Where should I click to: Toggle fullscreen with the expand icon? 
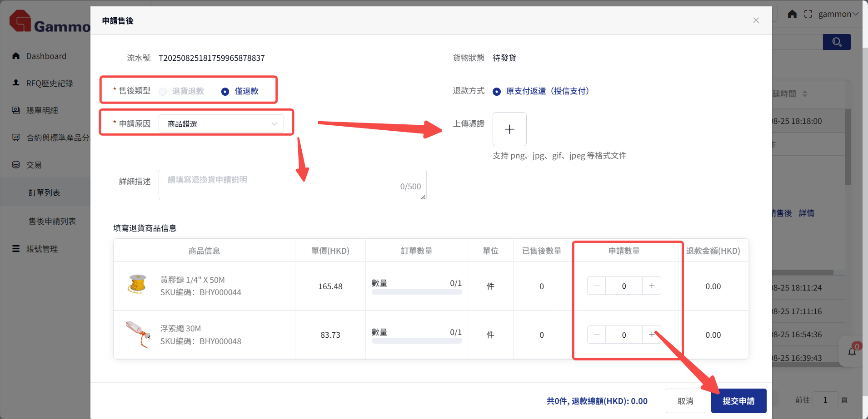(808, 14)
